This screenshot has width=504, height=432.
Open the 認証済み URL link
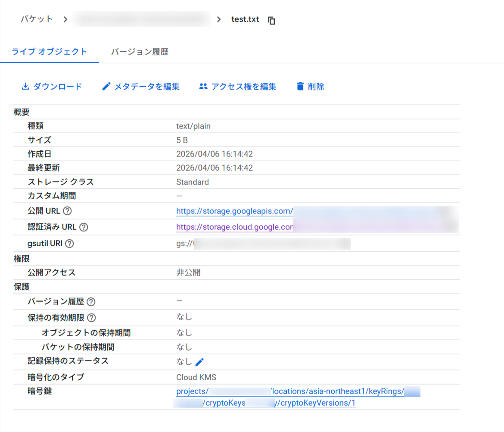[x=235, y=227]
